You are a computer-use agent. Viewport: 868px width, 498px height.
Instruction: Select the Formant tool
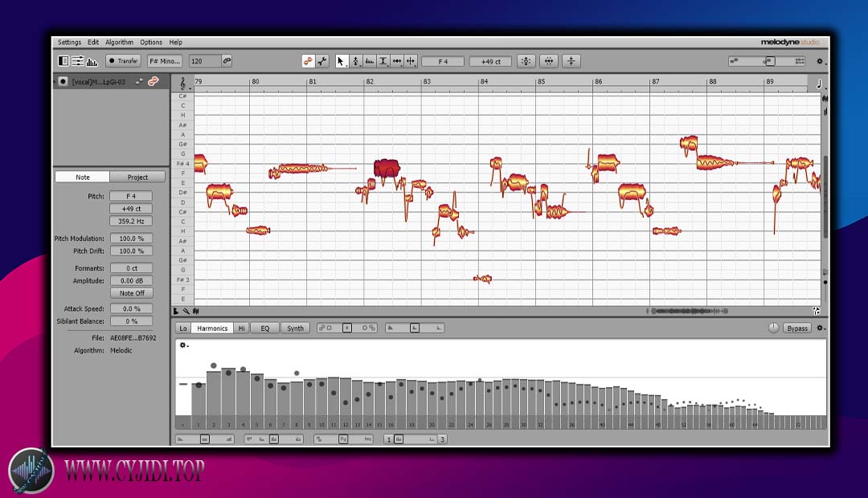click(x=369, y=61)
